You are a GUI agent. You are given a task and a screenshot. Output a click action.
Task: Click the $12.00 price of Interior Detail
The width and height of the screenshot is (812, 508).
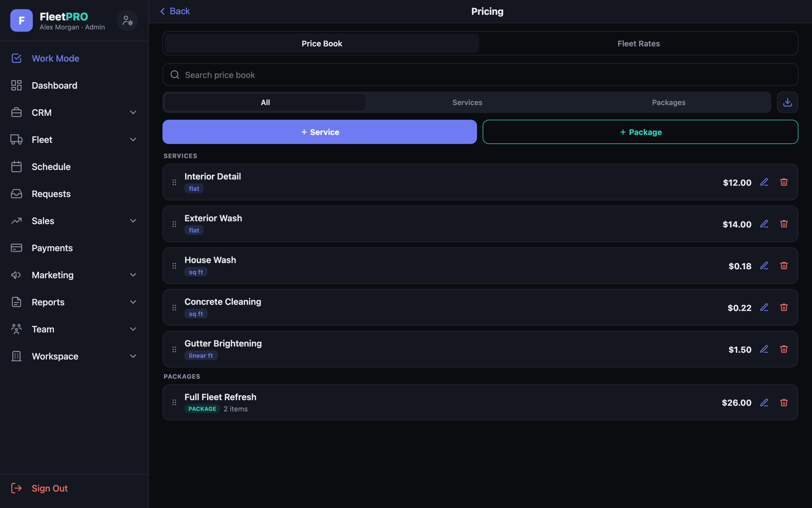click(x=737, y=183)
